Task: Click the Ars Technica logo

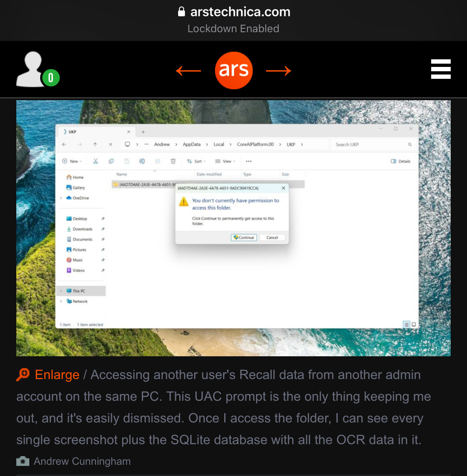Action: [x=233, y=71]
